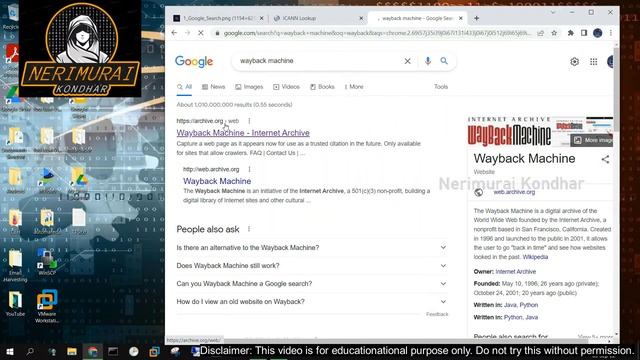Open the Google apps grid
This screenshot has width=640, height=360.
coord(593,62)
